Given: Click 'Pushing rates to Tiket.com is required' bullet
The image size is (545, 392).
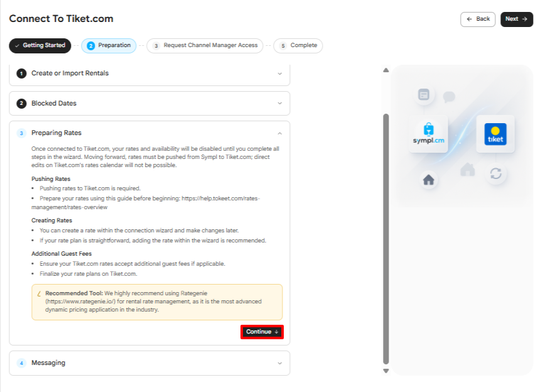Looking at the screenshot, I should tap(90, 188).
